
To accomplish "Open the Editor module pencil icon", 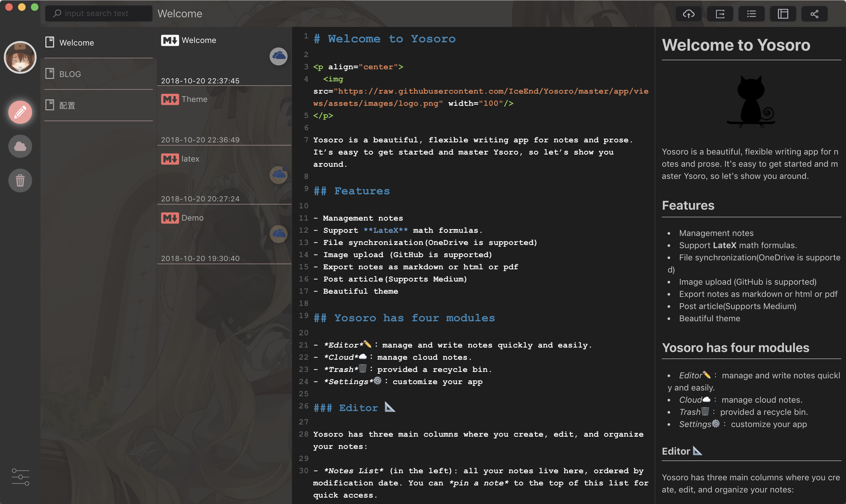I will 20,112.
